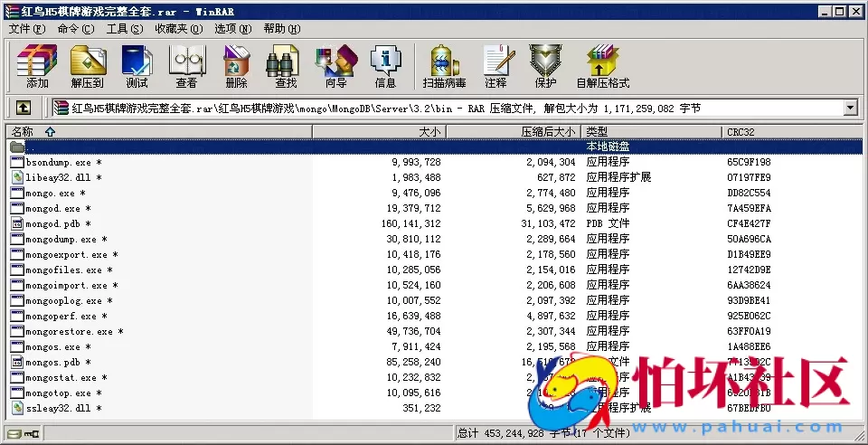The image size is (868, 445).
Task: Click the key icon in status bar
Action: pos(31,433)
